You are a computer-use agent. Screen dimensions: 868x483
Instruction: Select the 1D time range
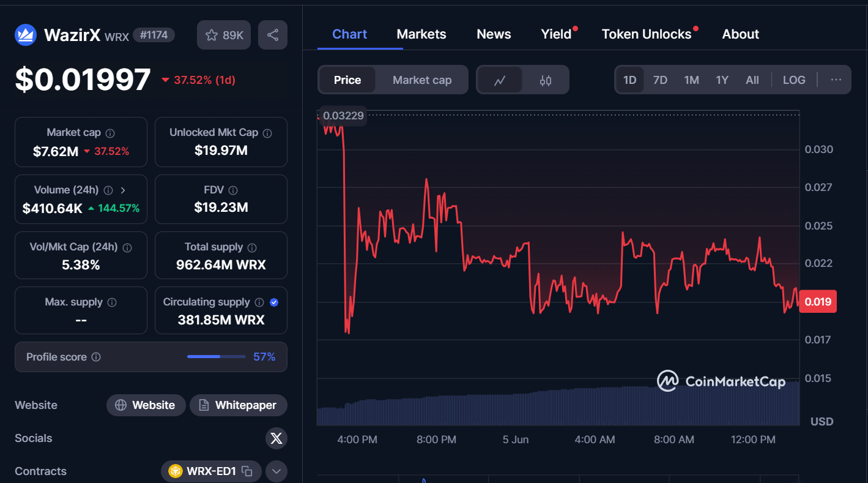click(x=629, y=80)
